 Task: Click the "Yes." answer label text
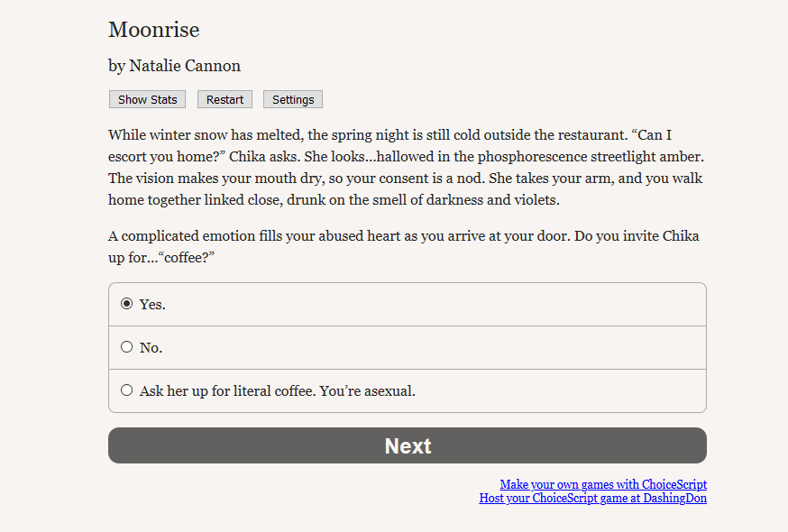(x=152, y=305)
